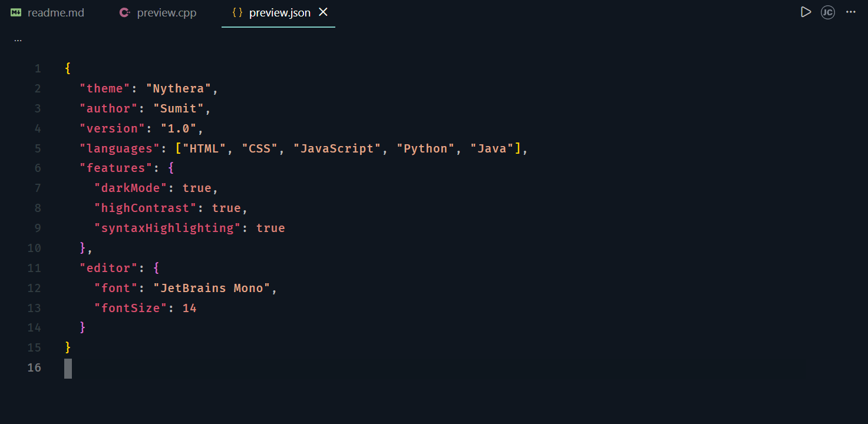
Task: Click the Markdown icon on the readme.md tab
Action: click(15, 12)
